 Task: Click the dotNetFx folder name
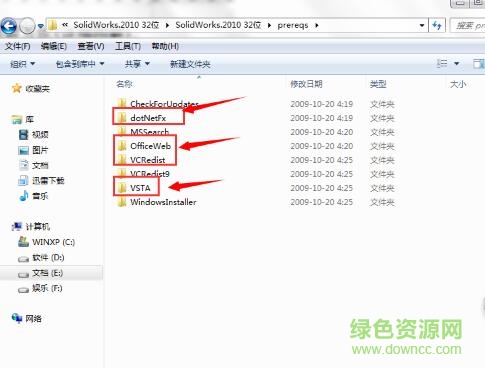tap(148, 118)
